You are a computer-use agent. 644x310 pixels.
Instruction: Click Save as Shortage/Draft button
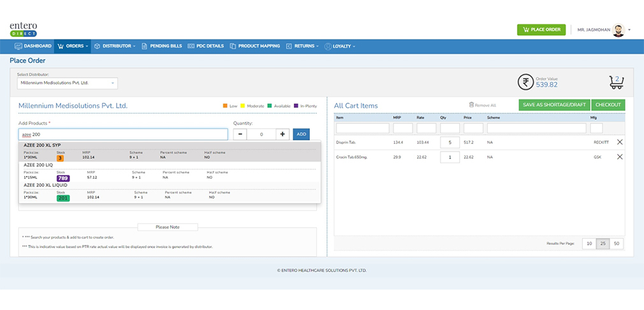[553, 105]
